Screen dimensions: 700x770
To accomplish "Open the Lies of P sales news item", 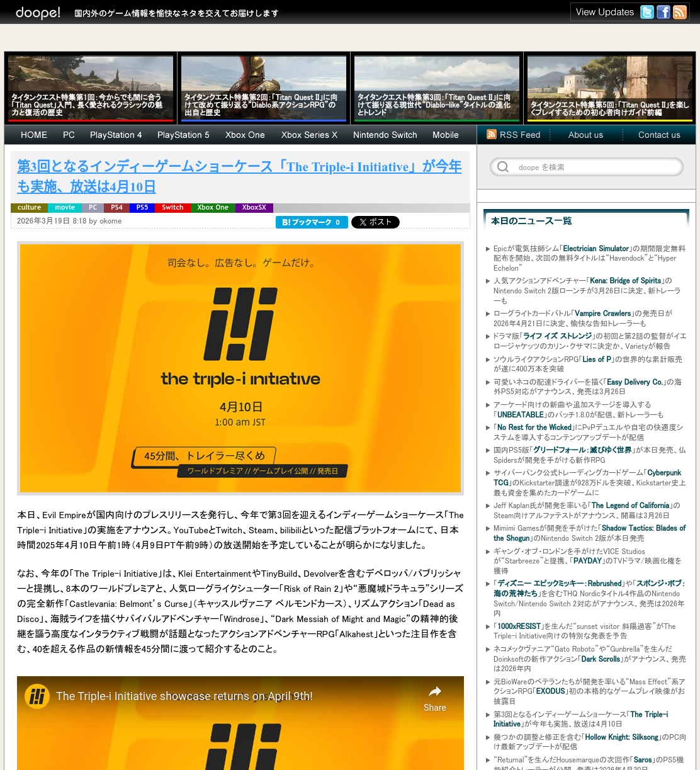I will 589,364.
